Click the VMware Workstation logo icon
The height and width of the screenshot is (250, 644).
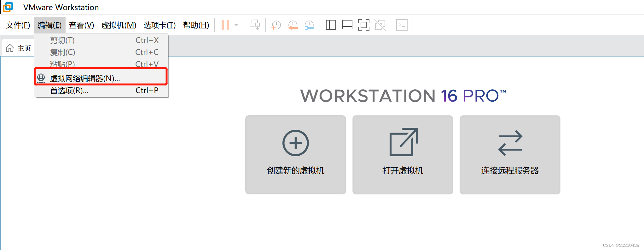coord(8,7)
